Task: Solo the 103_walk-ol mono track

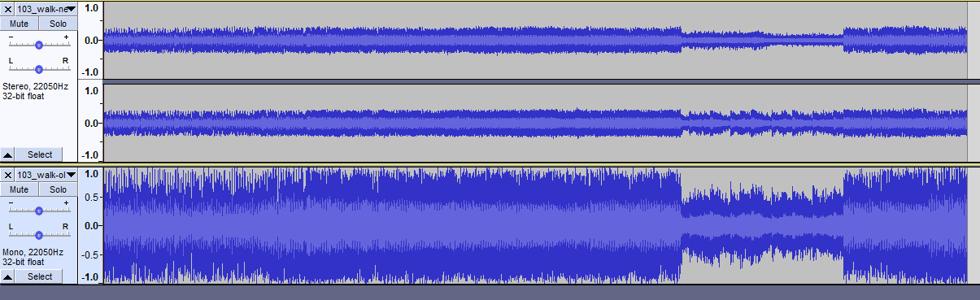Action: (58, 189)
